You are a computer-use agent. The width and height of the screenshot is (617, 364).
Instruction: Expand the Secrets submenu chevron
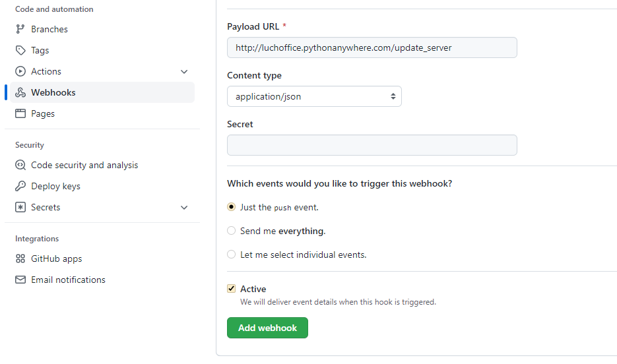[184, 207]
